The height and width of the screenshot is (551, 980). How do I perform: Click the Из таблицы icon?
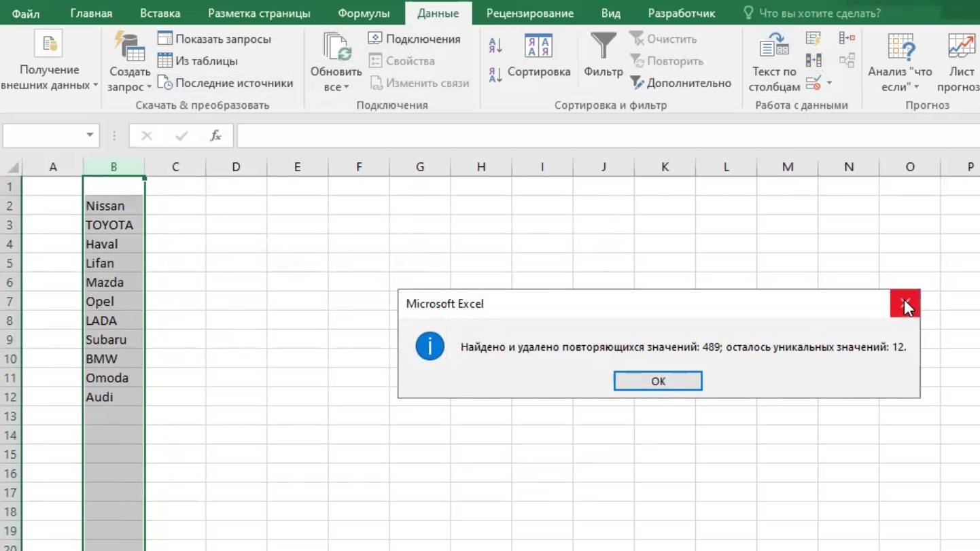164,60
